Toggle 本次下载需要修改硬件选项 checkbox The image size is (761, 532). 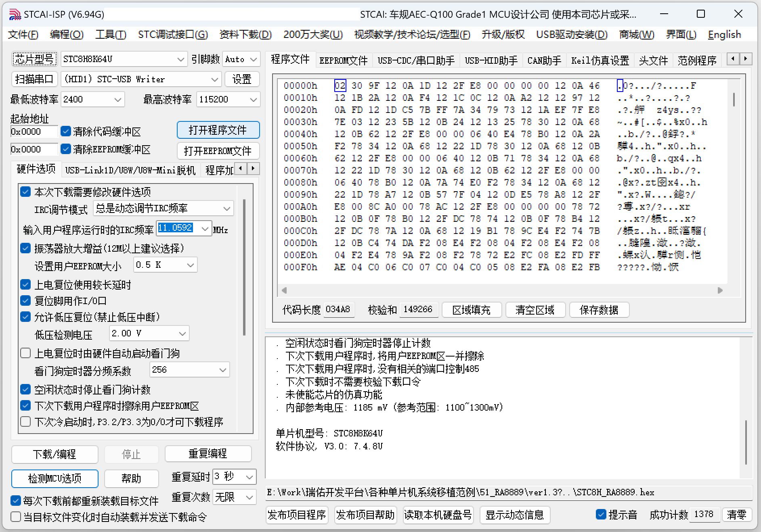click(25, 192)
